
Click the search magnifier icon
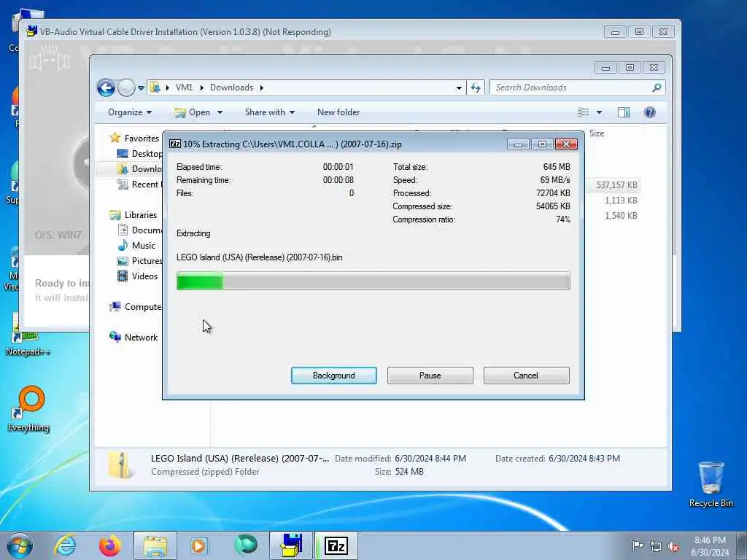[657, 87]
